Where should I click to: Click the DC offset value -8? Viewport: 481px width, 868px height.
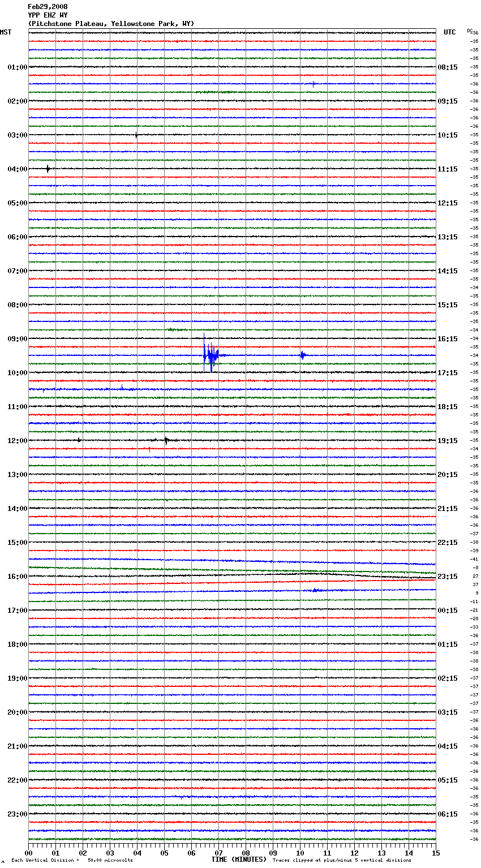475,568
